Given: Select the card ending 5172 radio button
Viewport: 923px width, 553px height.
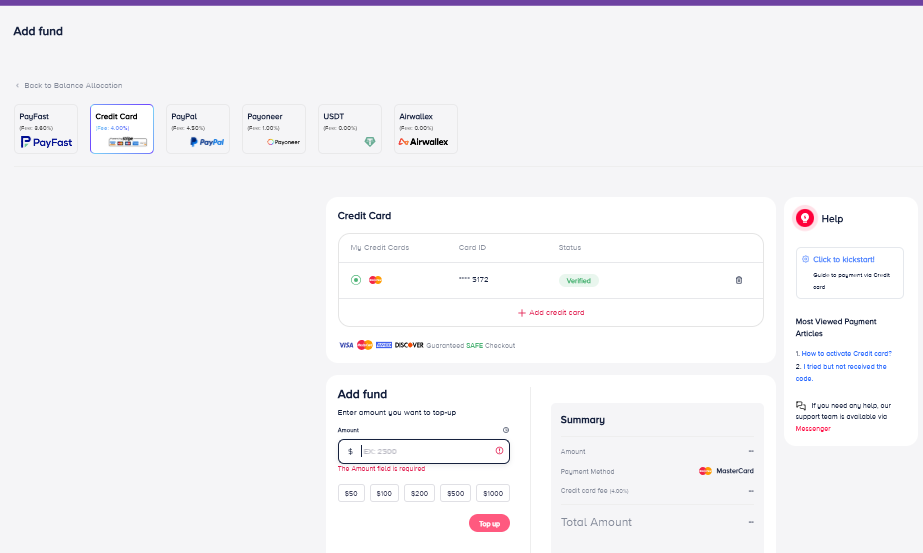Looking at the screenshot, I should pyautogui.click(x=356, y=280).
